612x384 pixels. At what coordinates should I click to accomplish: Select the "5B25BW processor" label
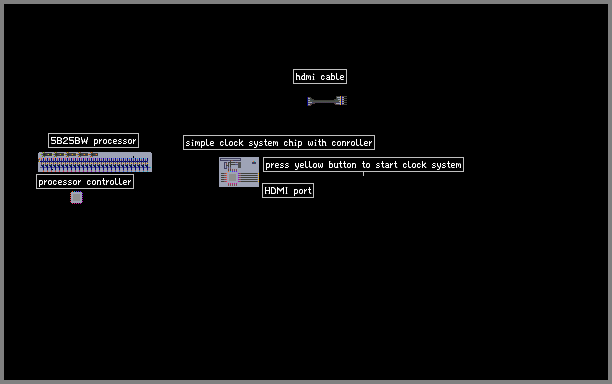93,140
